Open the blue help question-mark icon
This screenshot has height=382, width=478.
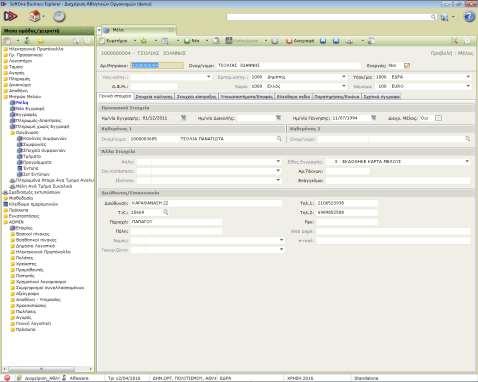[x=469, y=17]
